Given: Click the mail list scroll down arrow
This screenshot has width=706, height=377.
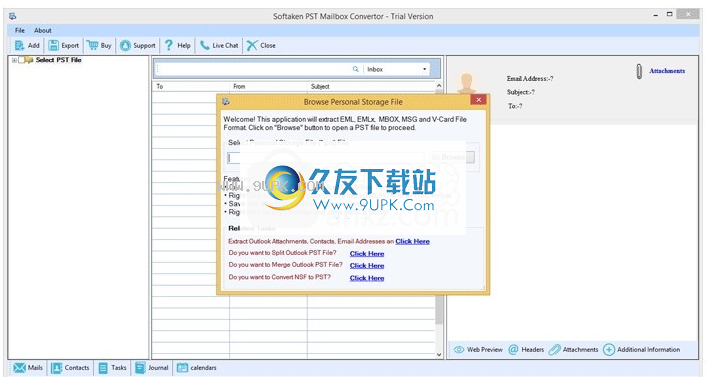Looking at the screenshot, I should pos(439,354).
